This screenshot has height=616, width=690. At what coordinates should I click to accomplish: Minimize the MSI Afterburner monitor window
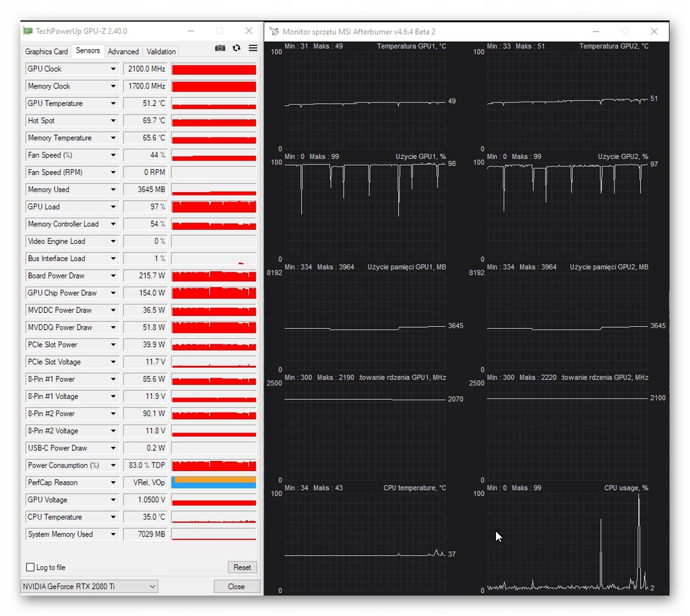pos(596,31)
